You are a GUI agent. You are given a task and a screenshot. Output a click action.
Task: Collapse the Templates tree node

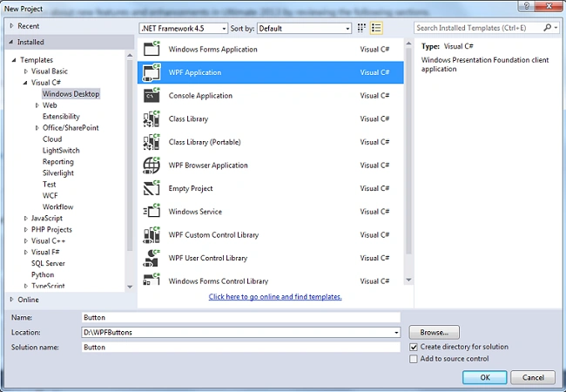[x=14, y=60]
